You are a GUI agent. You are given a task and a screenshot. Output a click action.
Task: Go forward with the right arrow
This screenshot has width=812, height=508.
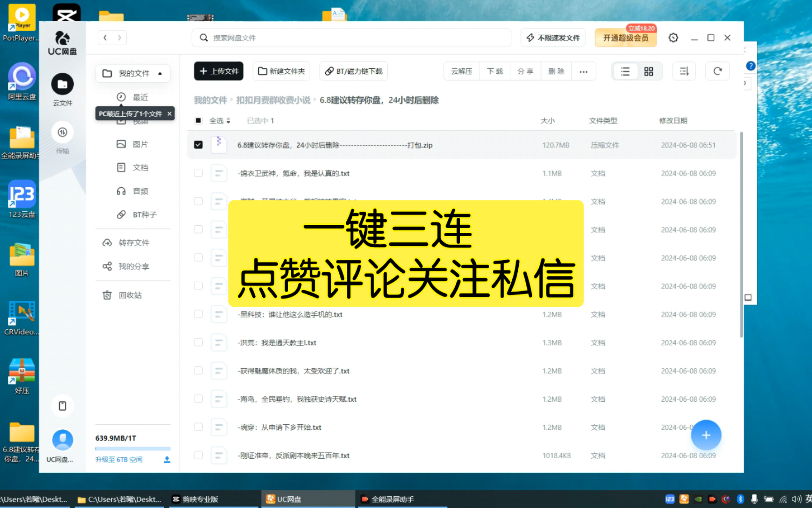click(x=119, y=38)
